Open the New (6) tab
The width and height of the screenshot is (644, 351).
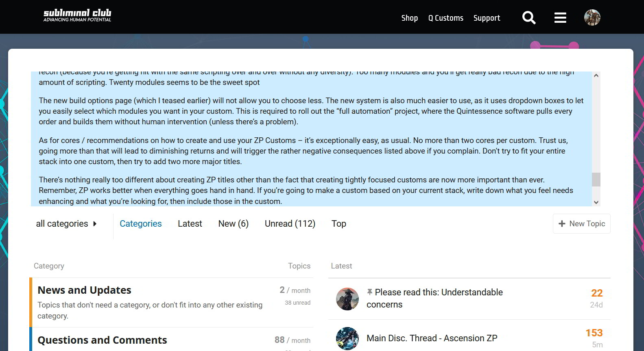click(234, 223)
